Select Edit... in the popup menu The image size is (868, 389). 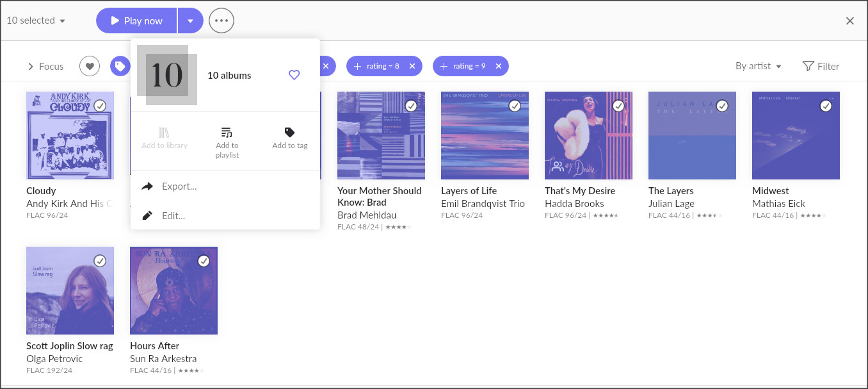[x=173, y=216]
